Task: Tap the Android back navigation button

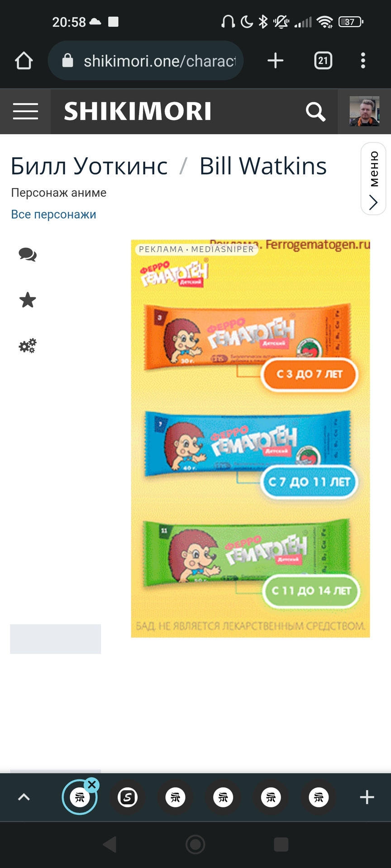Action: [x=110, y=844]
